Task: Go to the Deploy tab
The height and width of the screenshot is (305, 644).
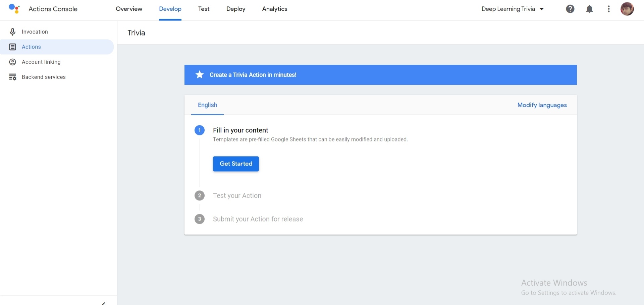Action: point(236,9)
